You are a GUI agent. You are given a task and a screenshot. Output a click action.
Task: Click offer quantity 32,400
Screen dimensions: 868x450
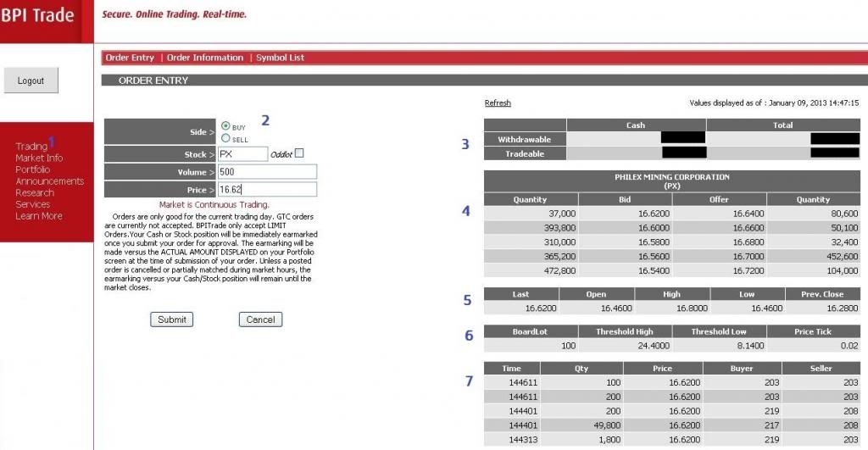click(x=845, y=242)
